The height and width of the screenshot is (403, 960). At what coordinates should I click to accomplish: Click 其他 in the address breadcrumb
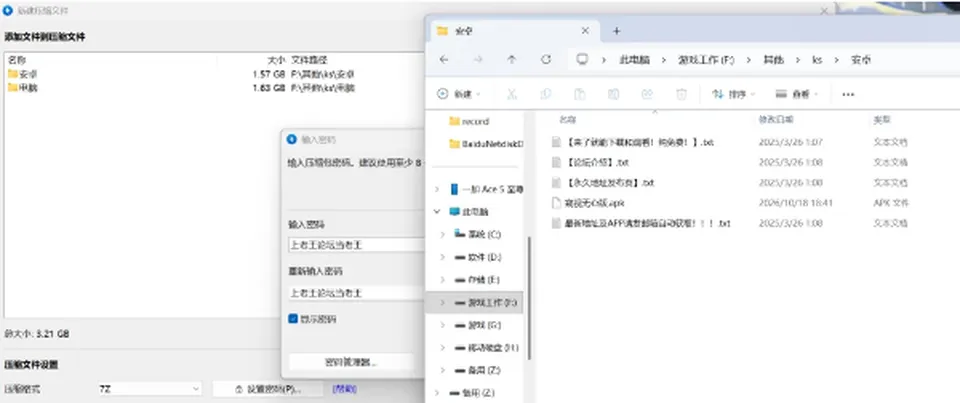(x=774, y=60)
